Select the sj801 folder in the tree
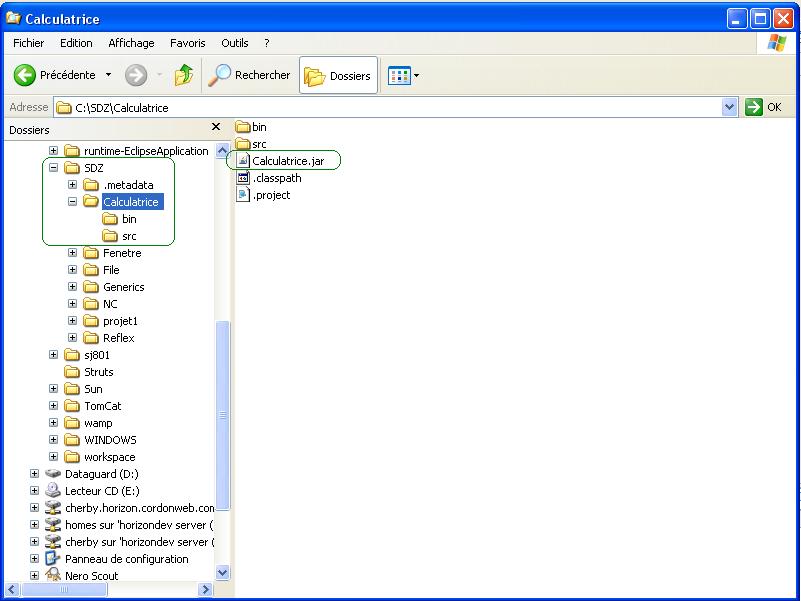Screen dimensions: 801x601 [x=87, y=355]
